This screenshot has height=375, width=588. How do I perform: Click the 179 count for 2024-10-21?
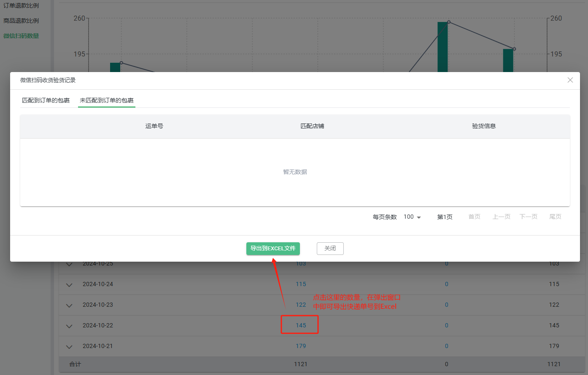pyautogui.click(x=301, y=346)
